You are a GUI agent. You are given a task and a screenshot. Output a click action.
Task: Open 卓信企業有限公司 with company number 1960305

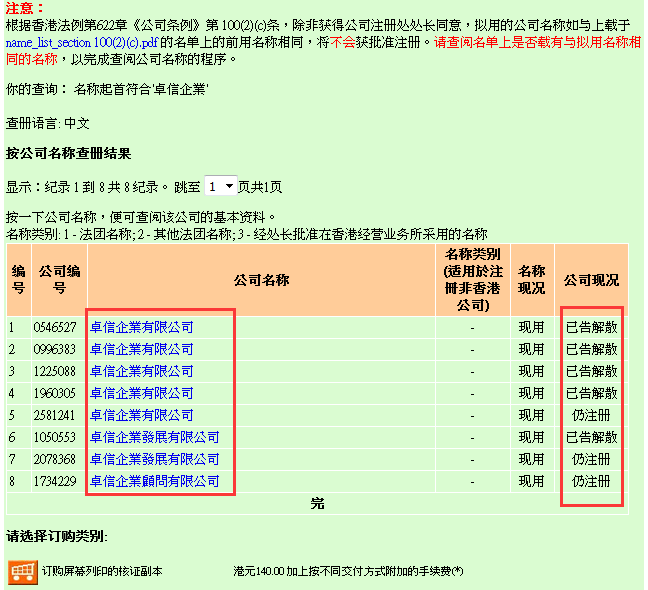pos(142,393)
